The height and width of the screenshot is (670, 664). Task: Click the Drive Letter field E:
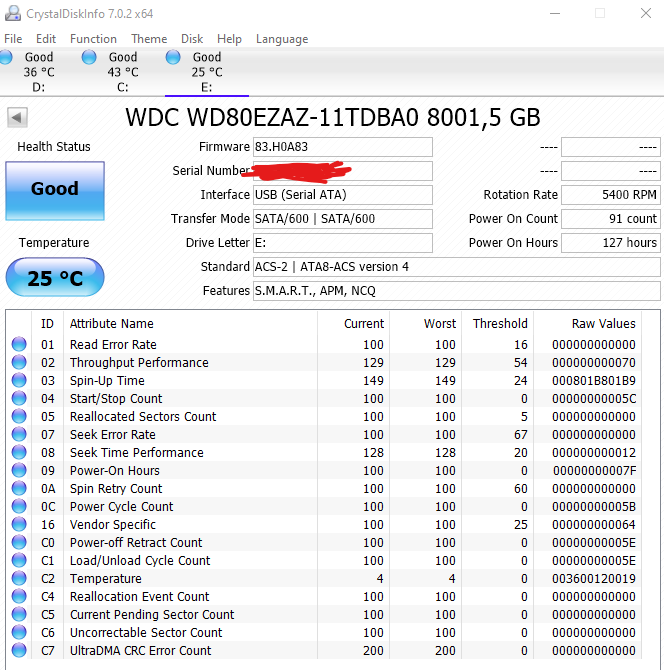click(x=343, y=242)
